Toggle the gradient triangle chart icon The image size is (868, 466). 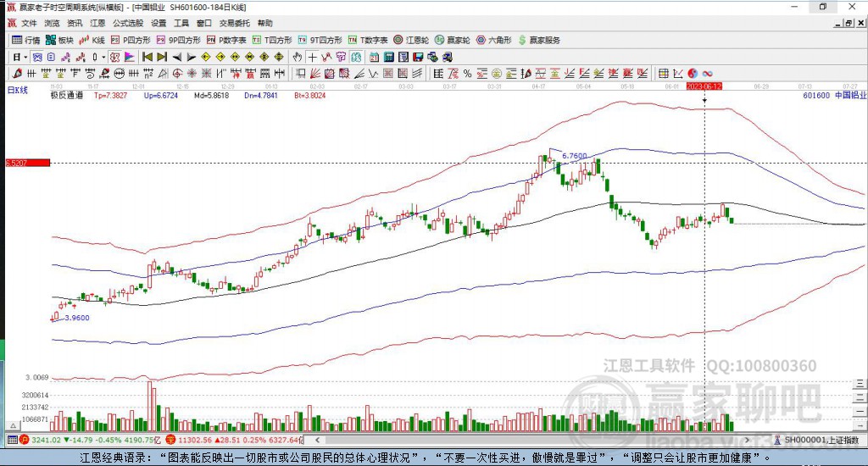[129, 57]
